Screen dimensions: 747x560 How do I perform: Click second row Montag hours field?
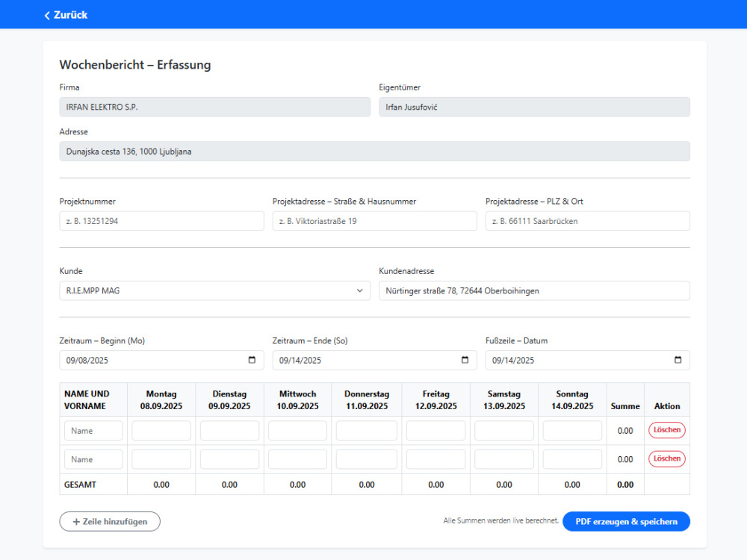pyautogui.click(x=161, y=459)
